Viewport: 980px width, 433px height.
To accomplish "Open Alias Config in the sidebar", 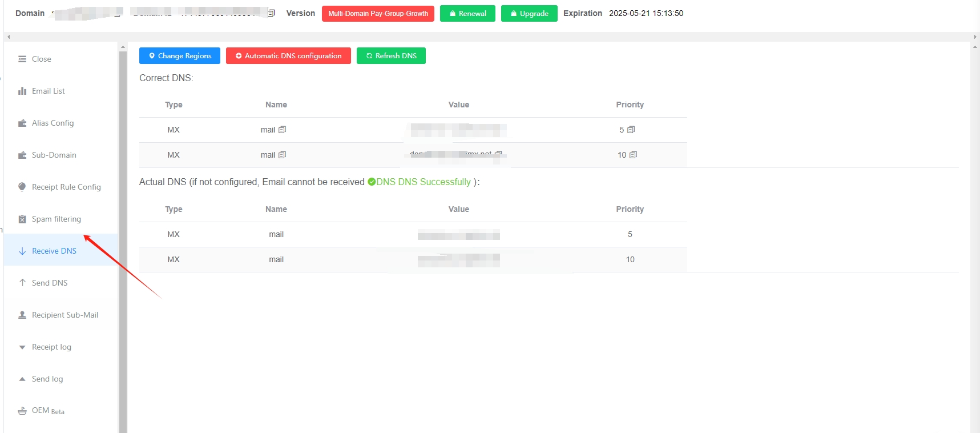I will pyautogui.click(x=61, y=123).
